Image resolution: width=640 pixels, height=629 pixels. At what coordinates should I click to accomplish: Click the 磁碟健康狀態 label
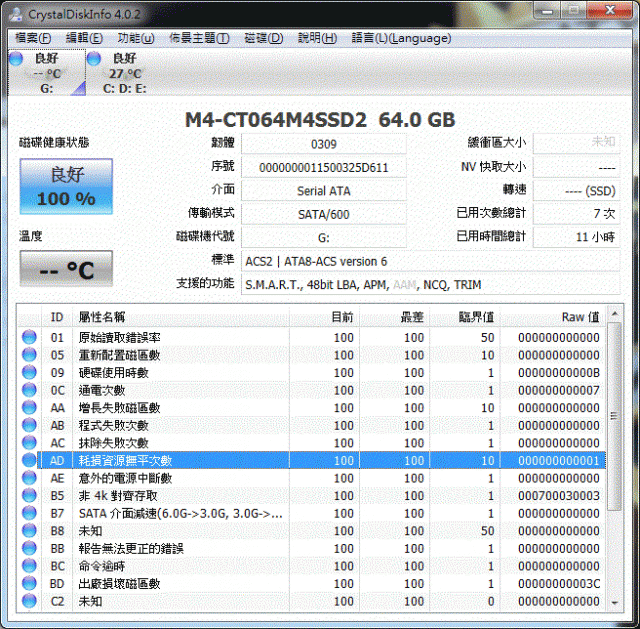[54, 142]
